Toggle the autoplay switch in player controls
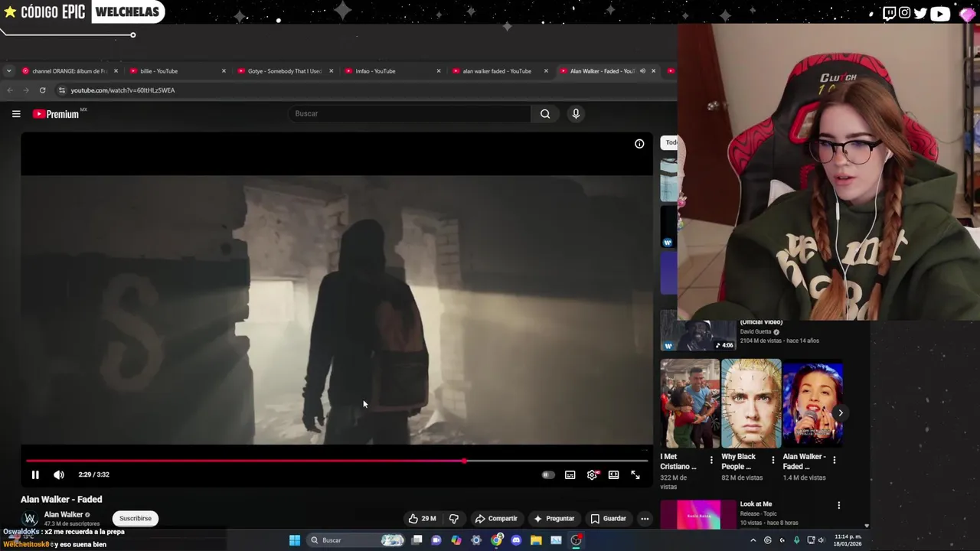 548,475
